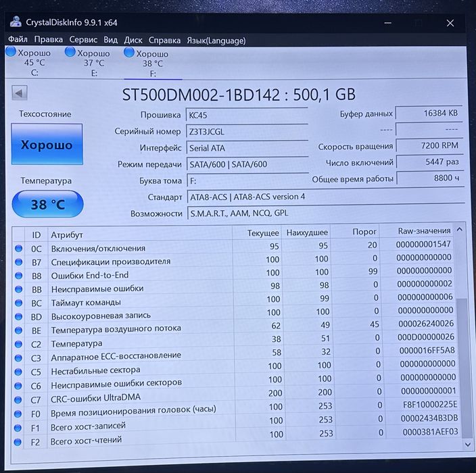Click the status icon of row 0C

[18, 249]
